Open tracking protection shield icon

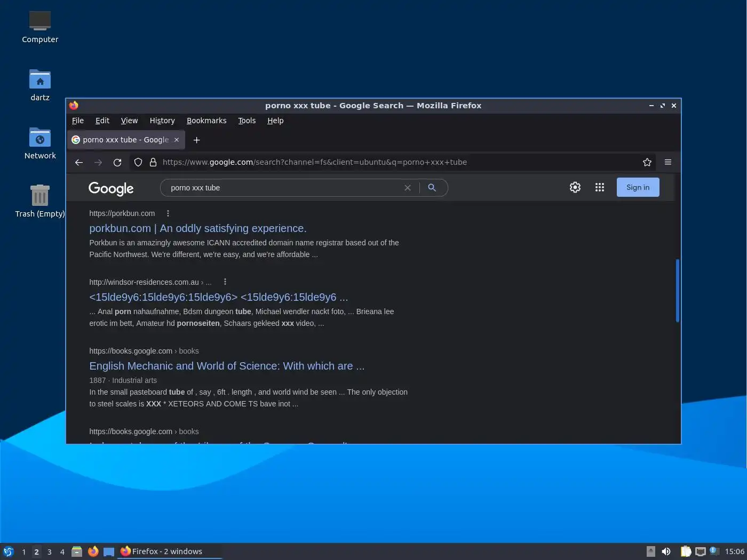tap(138, 163)
